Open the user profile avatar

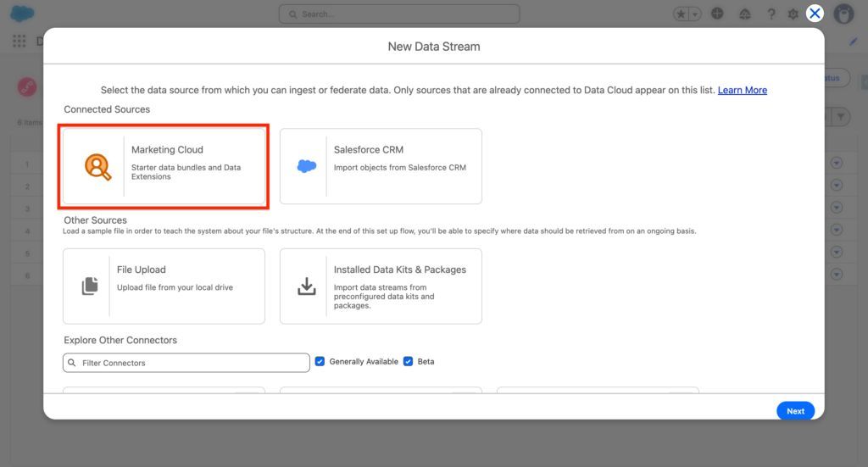pos(843,14)
